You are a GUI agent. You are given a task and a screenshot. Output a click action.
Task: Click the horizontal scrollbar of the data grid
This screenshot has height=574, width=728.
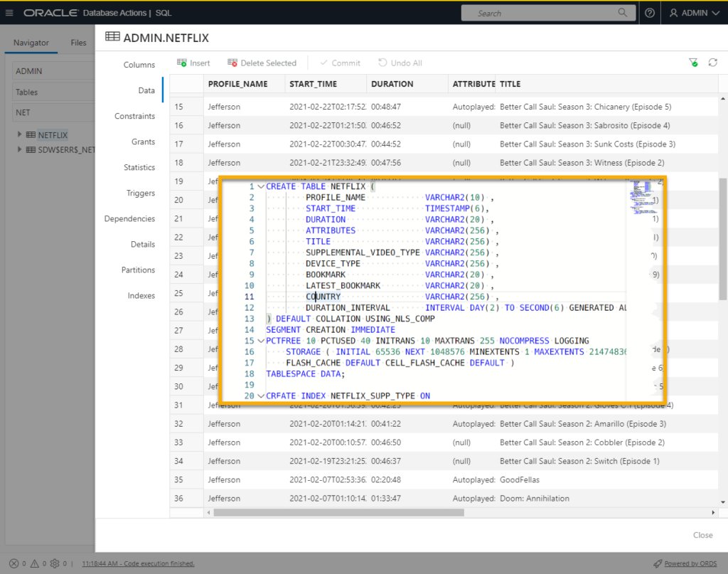[x=338, y=512]
